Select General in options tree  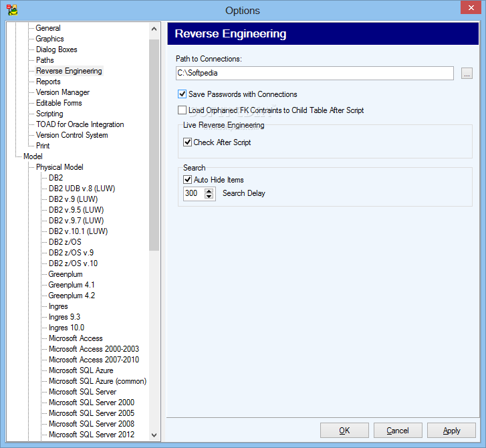point(48,28)
